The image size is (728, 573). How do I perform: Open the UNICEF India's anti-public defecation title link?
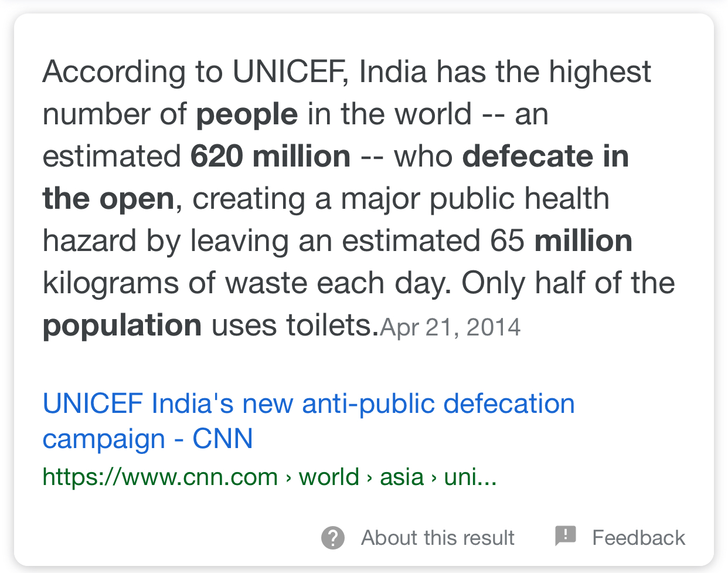tap(309, 421)
